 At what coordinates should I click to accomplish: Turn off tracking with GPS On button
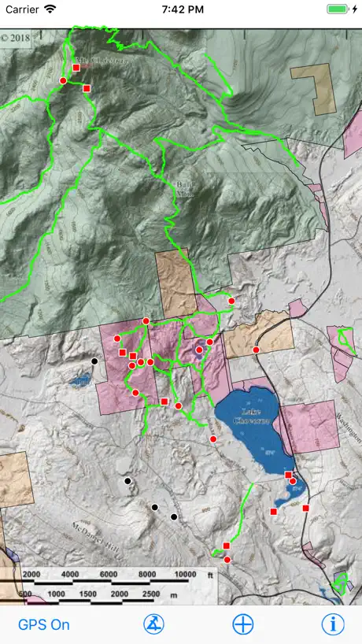point(44,624)
